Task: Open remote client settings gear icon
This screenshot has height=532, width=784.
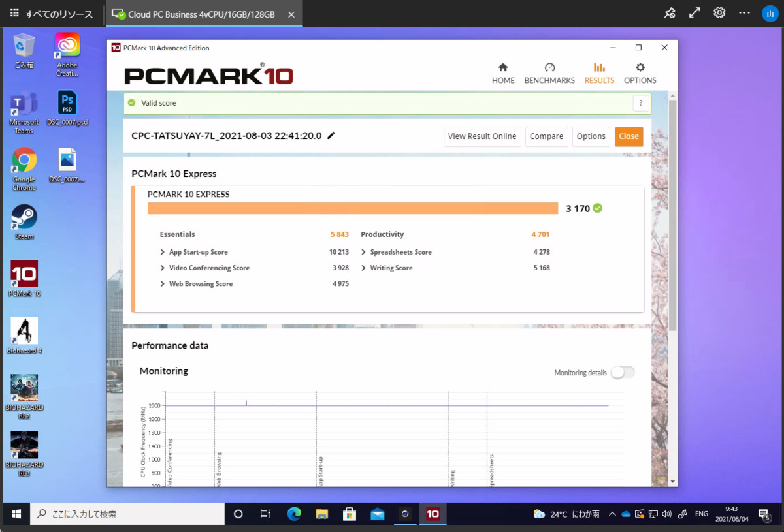Action: point(719,13)
